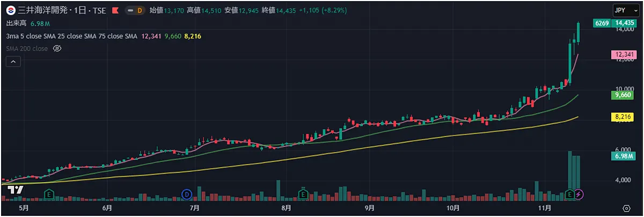644x217 pixels.
Task: Open chart settings gear at bottom right
Action: [626, 208]
